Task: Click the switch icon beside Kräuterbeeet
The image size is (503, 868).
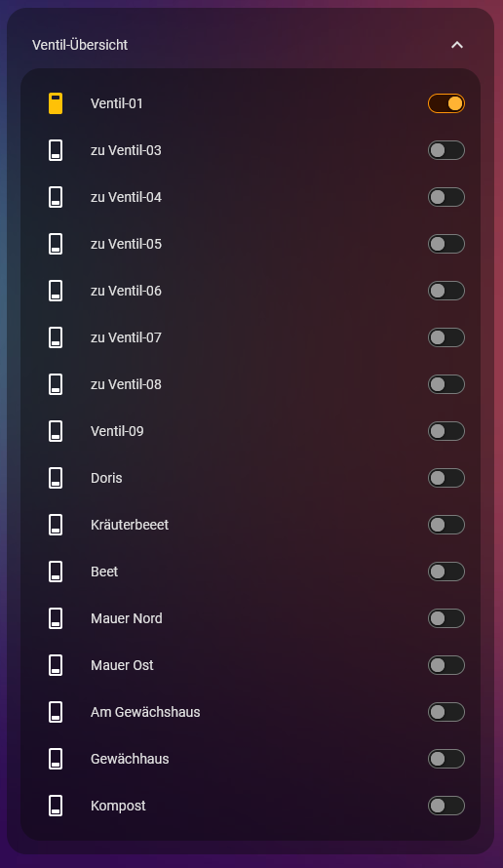Action: 56,525
